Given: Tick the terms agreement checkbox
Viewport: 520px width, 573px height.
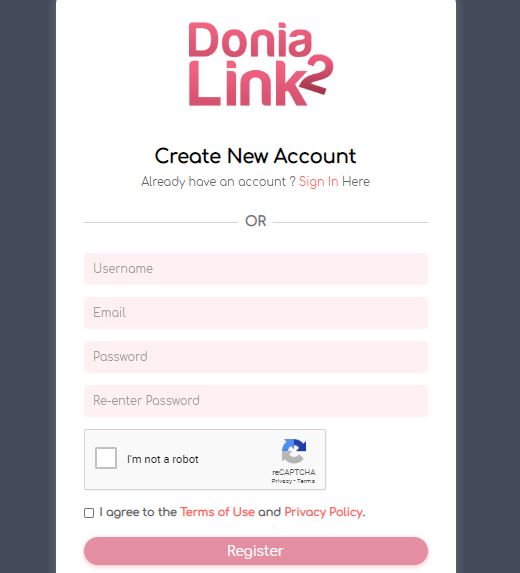Looking at the screenshot, I should tap(89, 513).
